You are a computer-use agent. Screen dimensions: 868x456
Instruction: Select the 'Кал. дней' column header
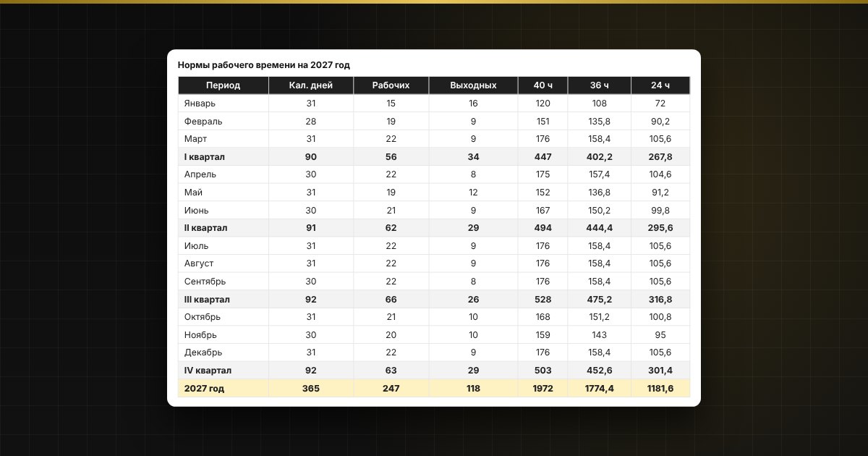(x=311, y=85)
